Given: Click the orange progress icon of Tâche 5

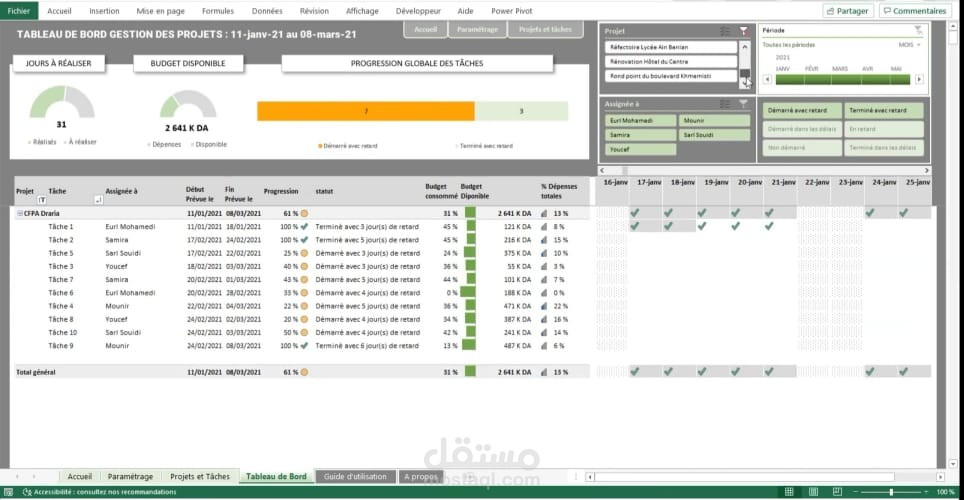Looking at the screenshot, I should point(304,253).
